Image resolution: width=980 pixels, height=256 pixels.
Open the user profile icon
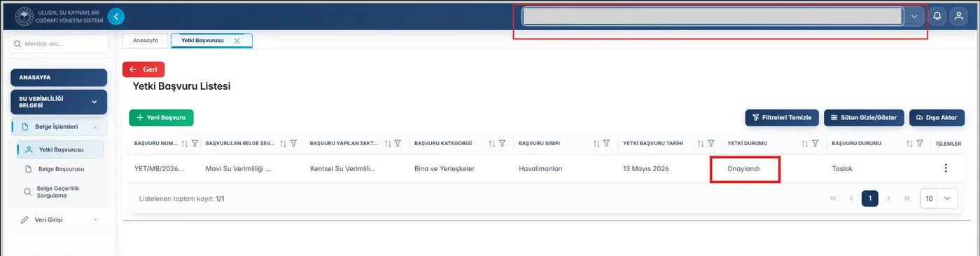coord(959,16)
